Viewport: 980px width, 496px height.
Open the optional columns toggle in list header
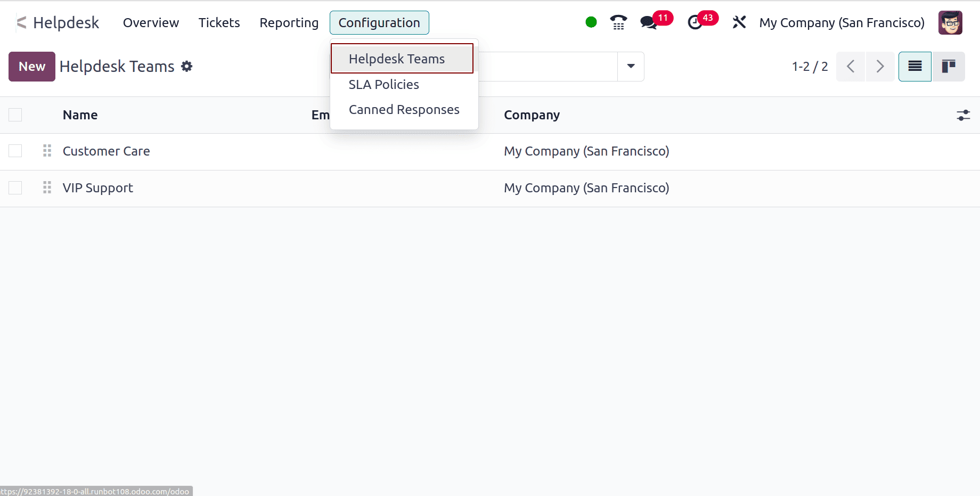964,115
